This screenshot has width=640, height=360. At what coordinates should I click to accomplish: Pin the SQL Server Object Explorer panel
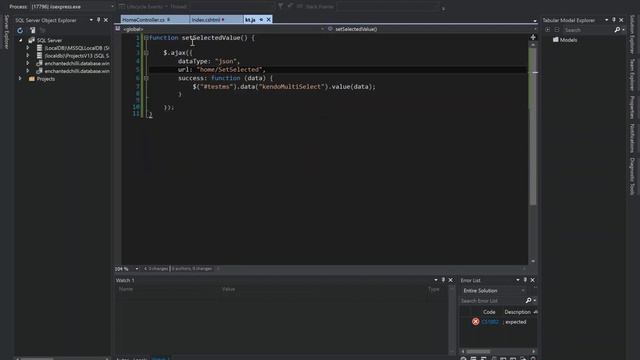click(98, 20)
